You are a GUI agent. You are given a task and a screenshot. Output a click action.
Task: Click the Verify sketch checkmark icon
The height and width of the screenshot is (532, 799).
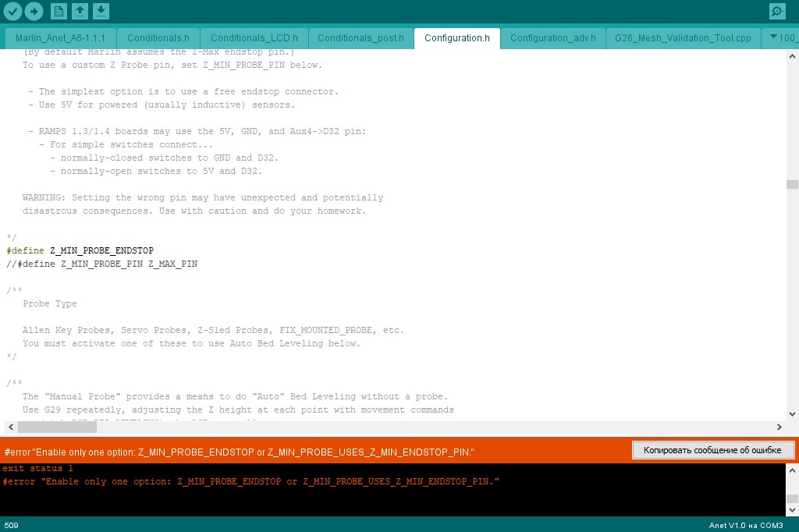[x=12, y=11]
